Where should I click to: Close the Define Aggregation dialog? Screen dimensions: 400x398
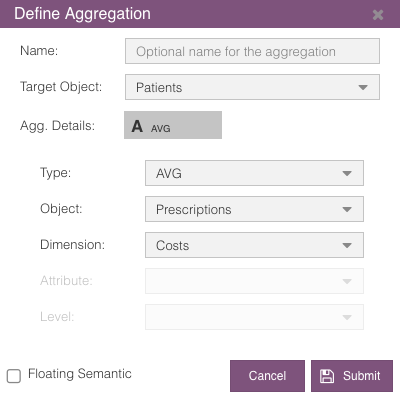tap(378, 15)
